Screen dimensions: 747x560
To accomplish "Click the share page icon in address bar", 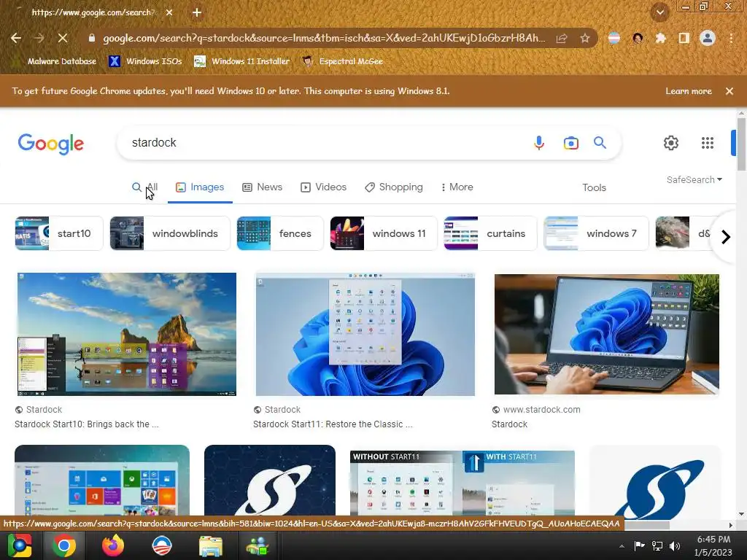I will [x=562, y=38].
